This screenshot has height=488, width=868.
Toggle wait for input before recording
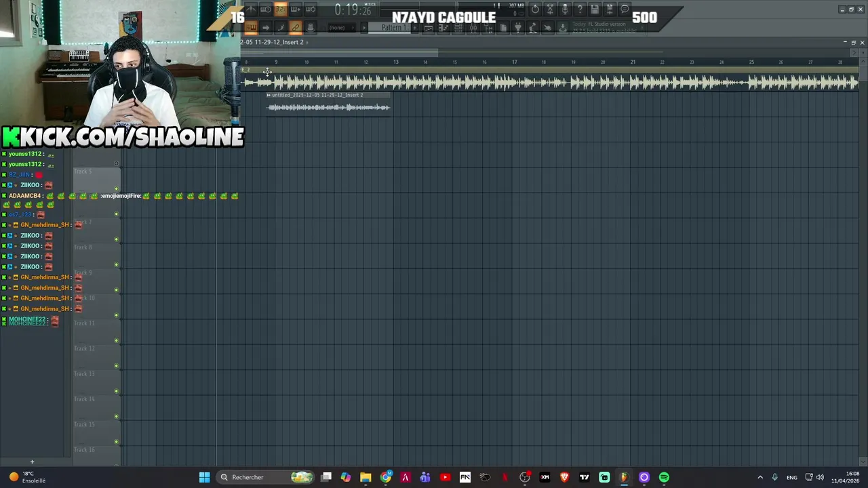[266, 9]
